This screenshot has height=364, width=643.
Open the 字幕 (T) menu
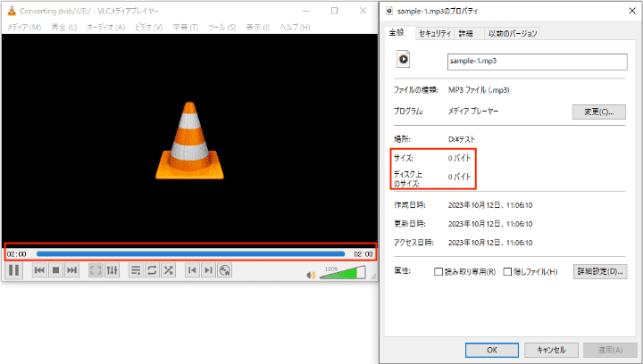coord(186,28)
